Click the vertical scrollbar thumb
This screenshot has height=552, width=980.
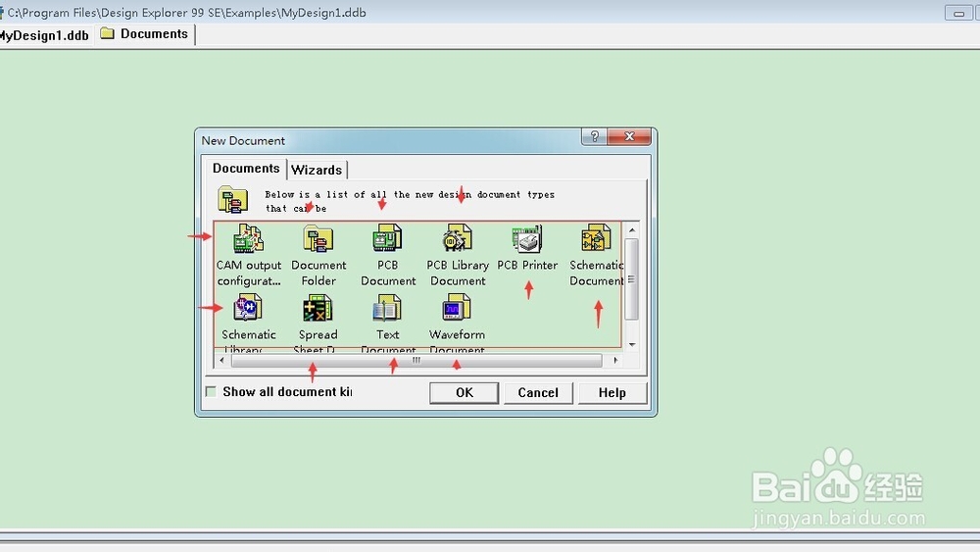(632, 279)
